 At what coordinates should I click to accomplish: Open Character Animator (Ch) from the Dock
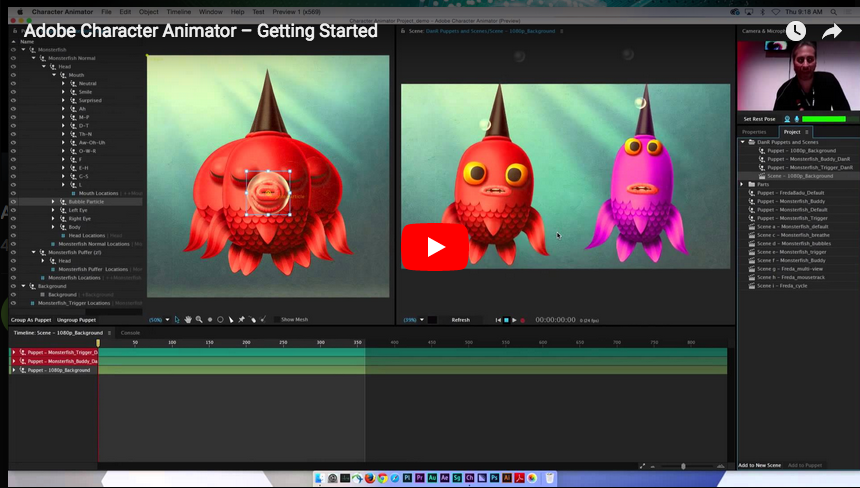pyautogui.click(x=469, y=478)
